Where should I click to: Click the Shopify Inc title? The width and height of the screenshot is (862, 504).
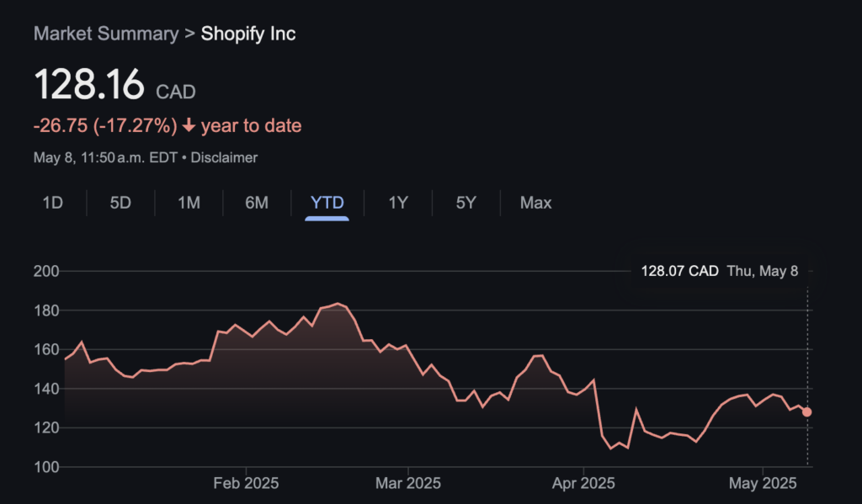(248, 34)
